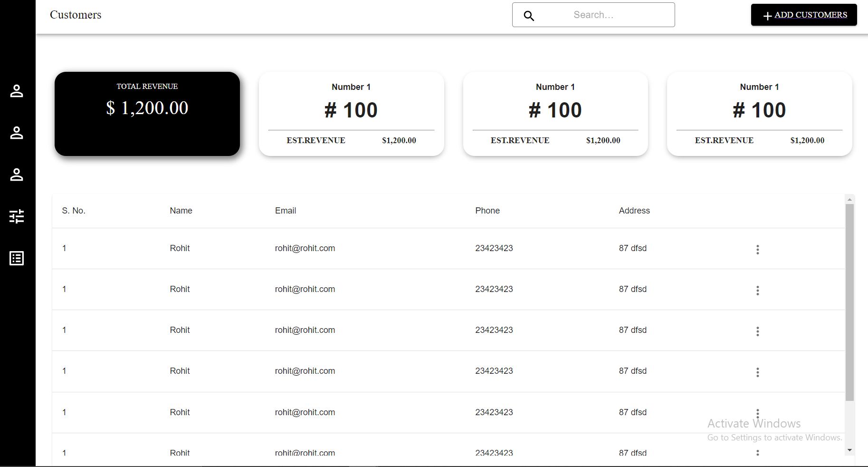Select the first person icon in the sidebar
The width and height of the screenshot is (868, 467).
tap(17, 91)
